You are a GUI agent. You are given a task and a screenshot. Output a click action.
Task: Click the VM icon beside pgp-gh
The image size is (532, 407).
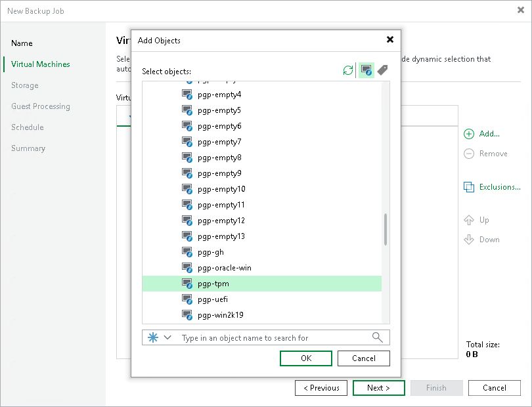[187, 252]
